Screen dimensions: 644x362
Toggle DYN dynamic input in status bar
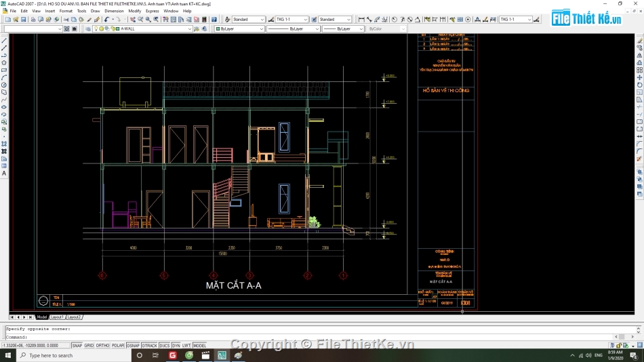point(176,346)
